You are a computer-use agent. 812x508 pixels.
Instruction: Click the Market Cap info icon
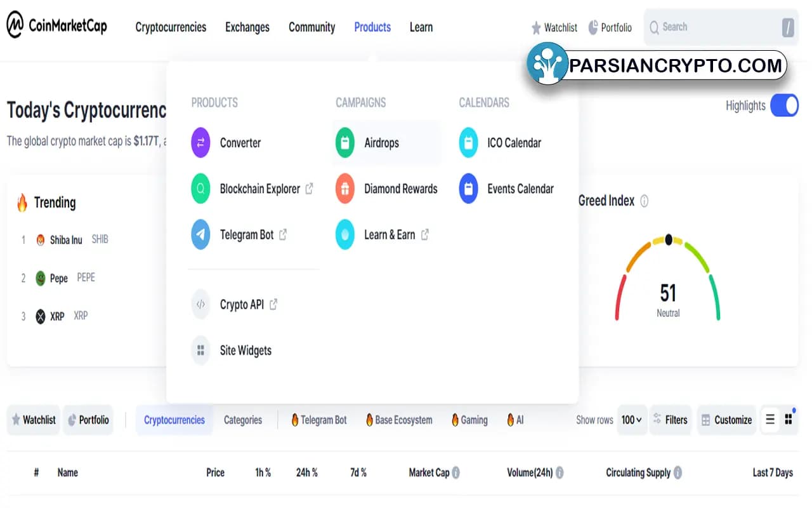pos(455,472)
